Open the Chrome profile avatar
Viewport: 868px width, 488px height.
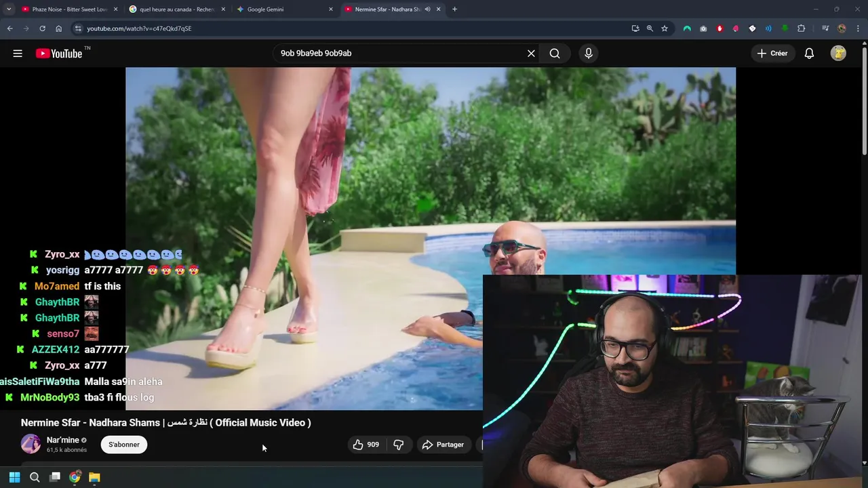(842, 28)
